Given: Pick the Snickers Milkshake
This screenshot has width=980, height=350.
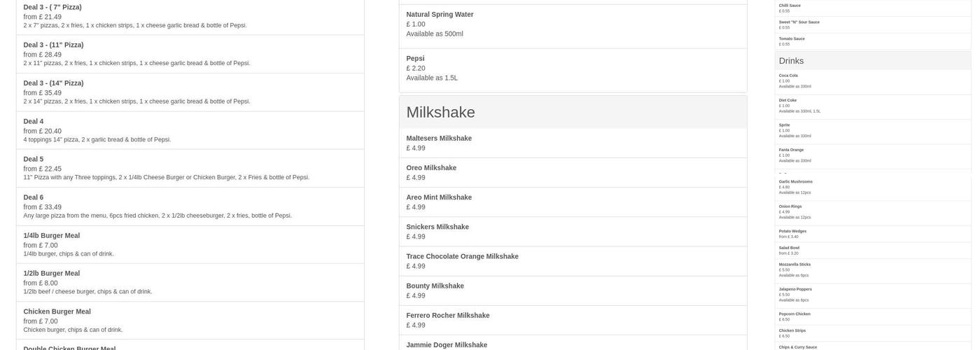Looking at the screenshot, I should coord(573,232).
